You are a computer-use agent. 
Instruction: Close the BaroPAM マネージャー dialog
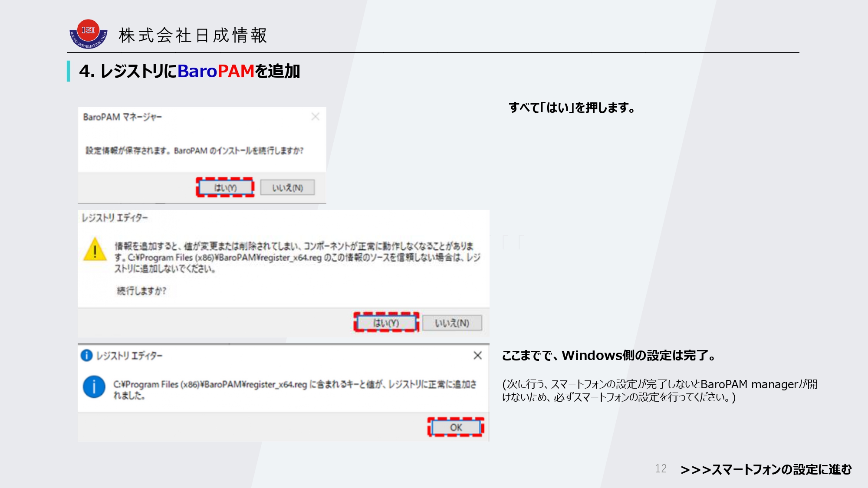(x=316, y=117)
